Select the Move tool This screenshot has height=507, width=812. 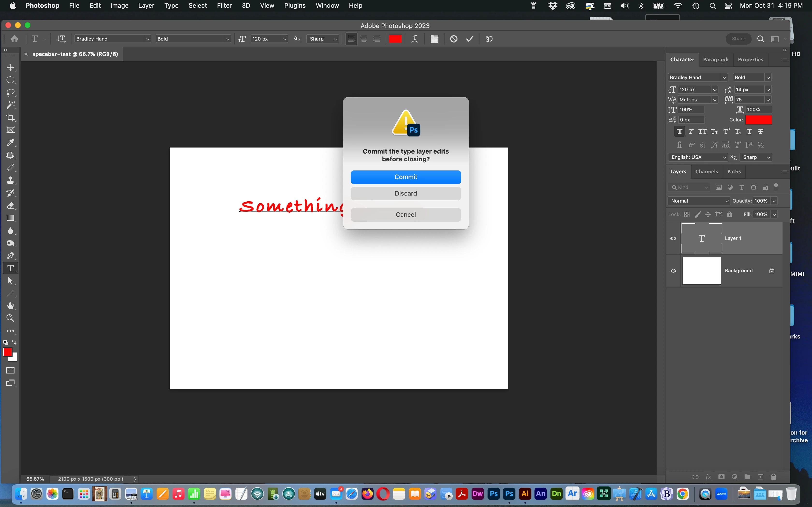(10, 67)
